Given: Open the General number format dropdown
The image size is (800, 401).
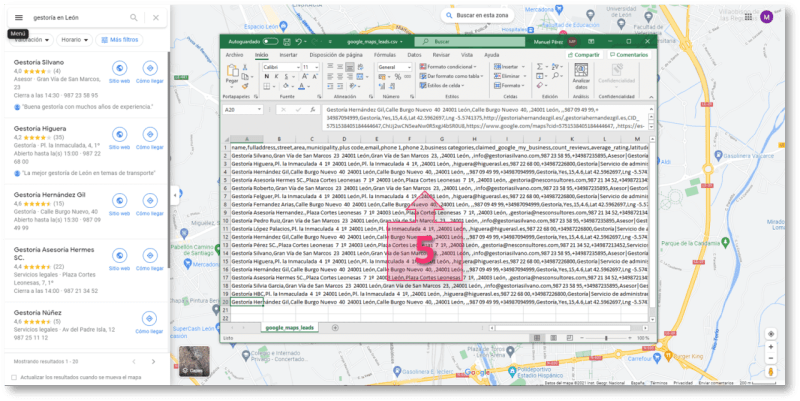Looking at the screenshot, I should (x=409, y=67).
